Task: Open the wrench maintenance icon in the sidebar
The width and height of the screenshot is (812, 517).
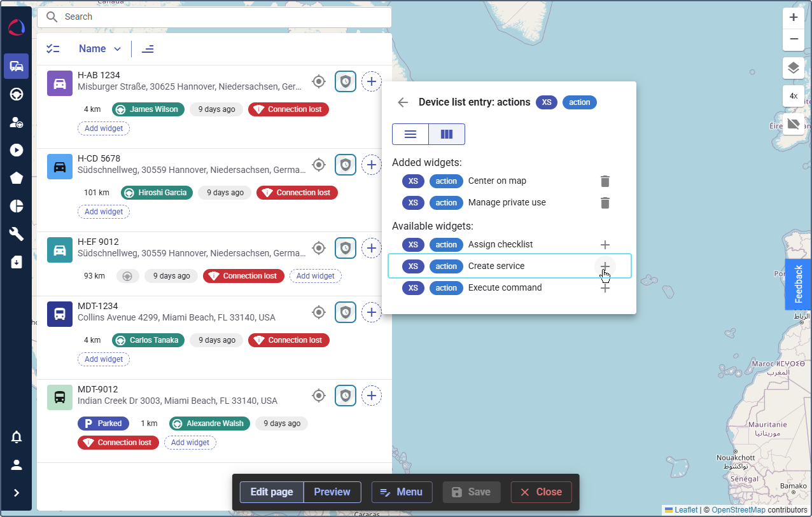Action: tap(17, 234)
